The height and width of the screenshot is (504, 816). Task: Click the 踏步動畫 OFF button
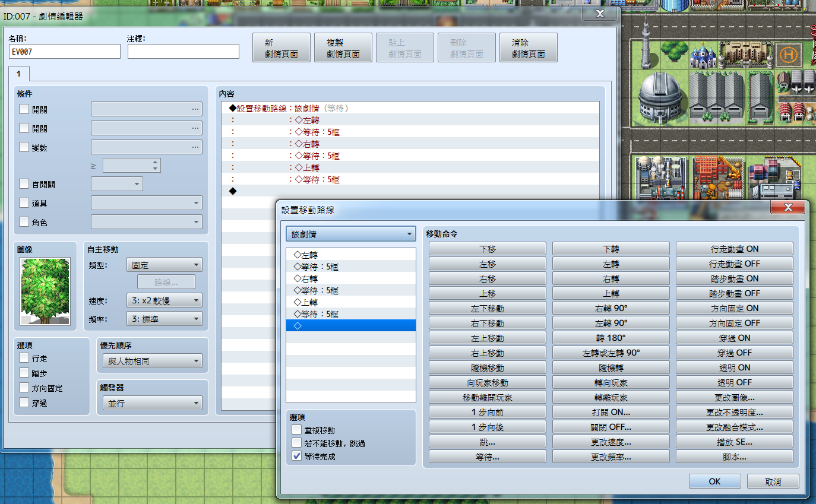(735, 293)
